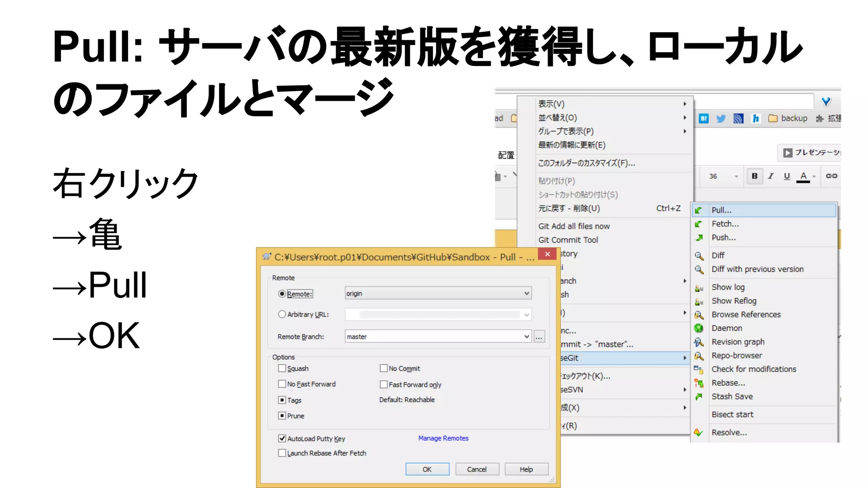Click the insert link chain icon
This screenshot has height=488, width=868.
tap(831, 176)
